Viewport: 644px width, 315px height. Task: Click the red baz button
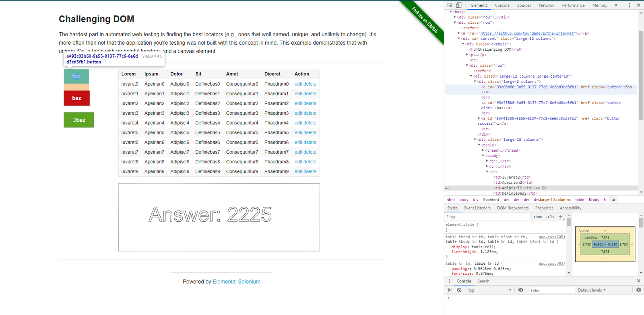click(x=76, y=98)
